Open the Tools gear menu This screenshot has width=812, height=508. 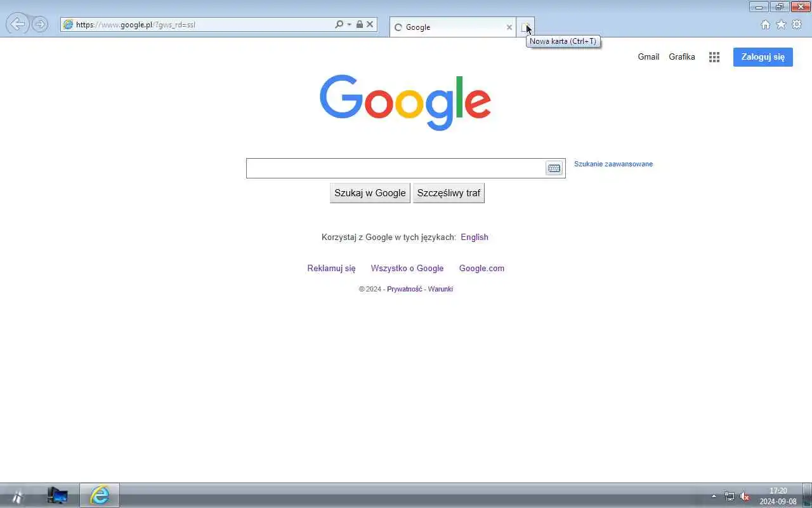pyautogui.click(x=797, y=25)
